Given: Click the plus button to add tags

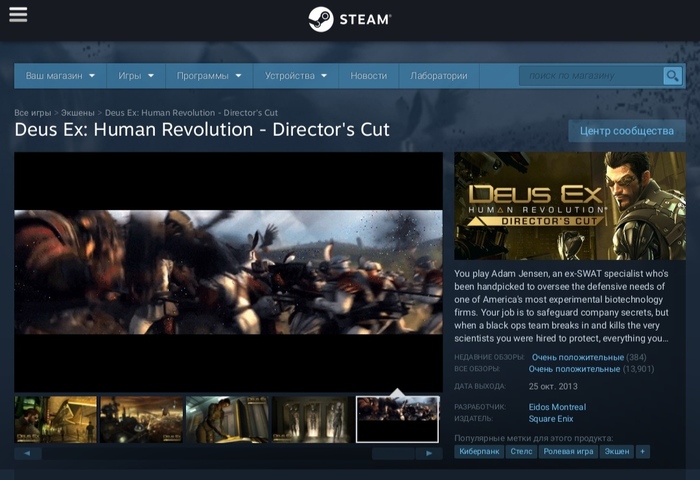Looking at the screenshot, I should tap(642, 451).
